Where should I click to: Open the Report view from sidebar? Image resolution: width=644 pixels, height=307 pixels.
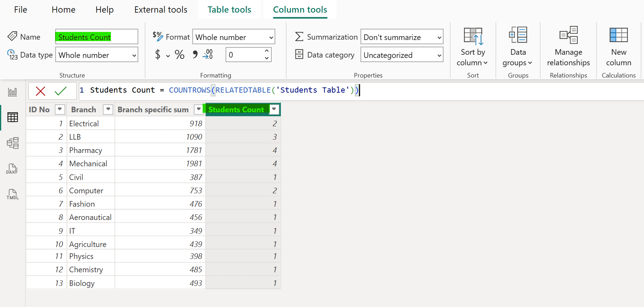(x=13, y=92)
